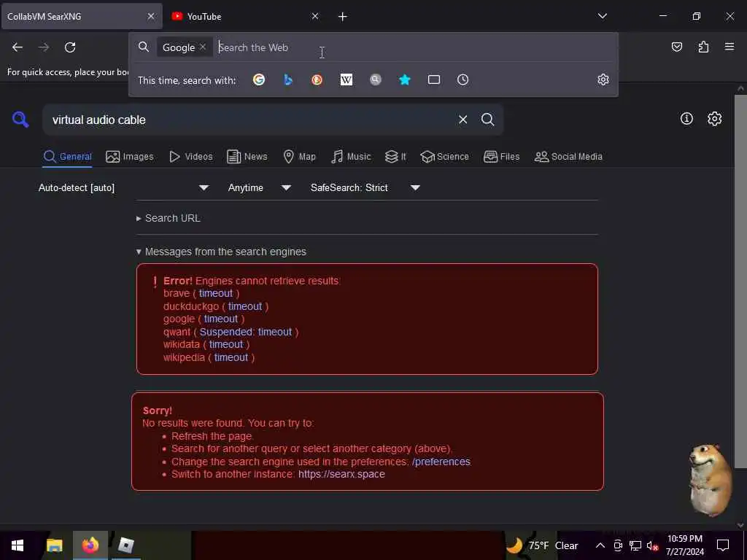Viewport: 747px width, 560px height.
Task: Open the Anytime time range dropdown
Action: click(260, 187)
